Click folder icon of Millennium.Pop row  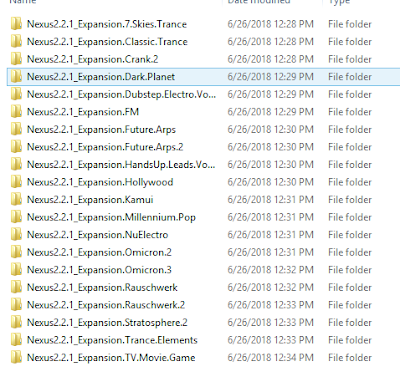[16, 217]
